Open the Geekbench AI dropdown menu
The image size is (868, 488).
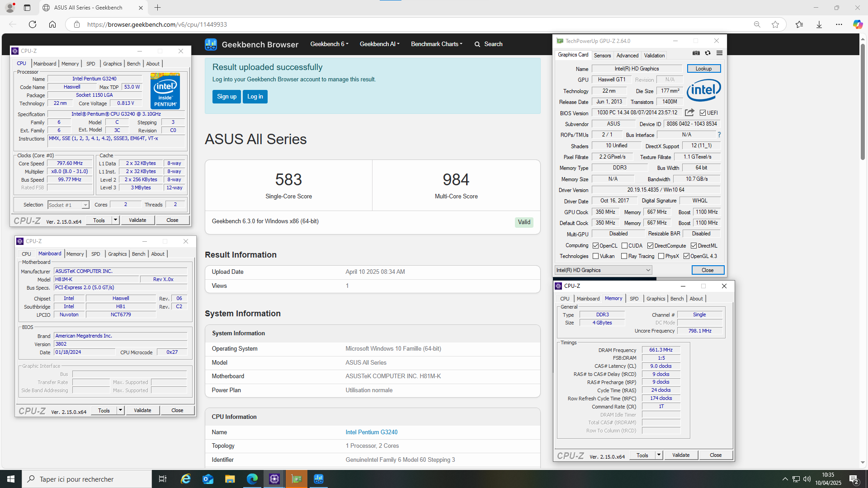[379, 44]
